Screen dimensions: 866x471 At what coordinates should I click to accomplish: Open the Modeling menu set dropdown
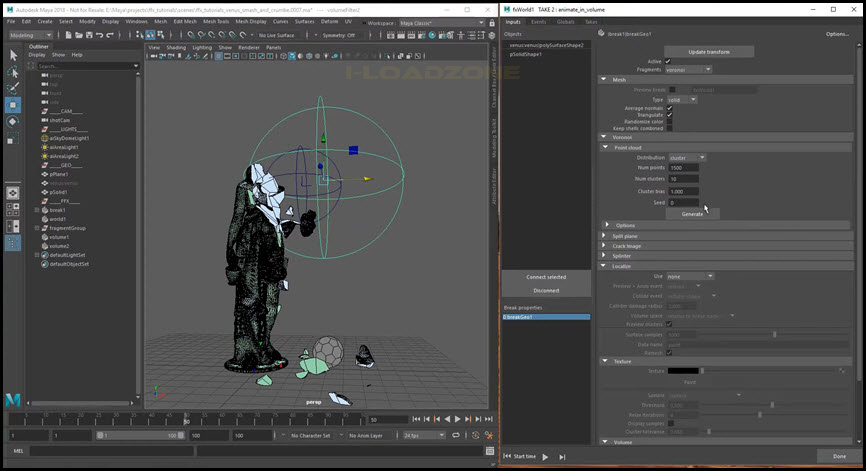pyautogui.click(x=31, y=35)
